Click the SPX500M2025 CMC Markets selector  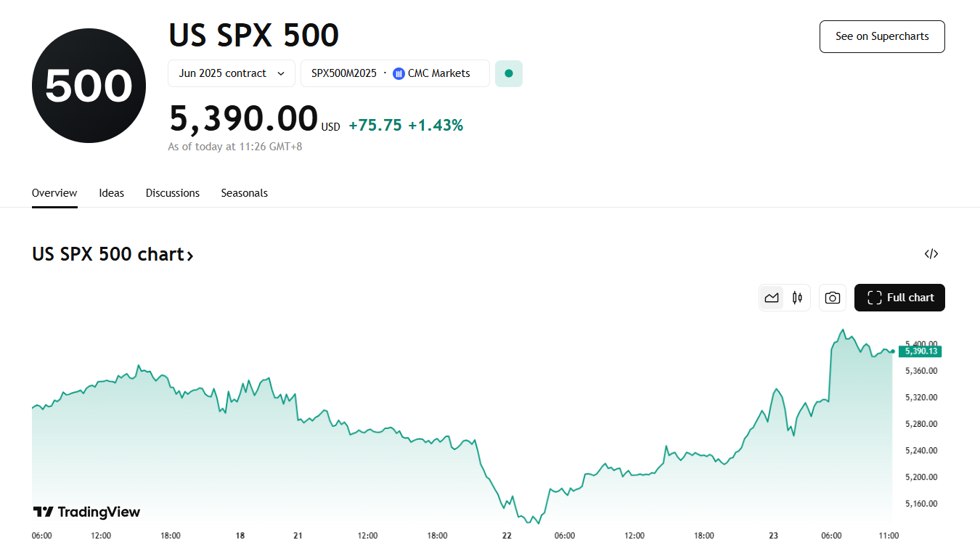pyautogui.click(x=395, y=73)
